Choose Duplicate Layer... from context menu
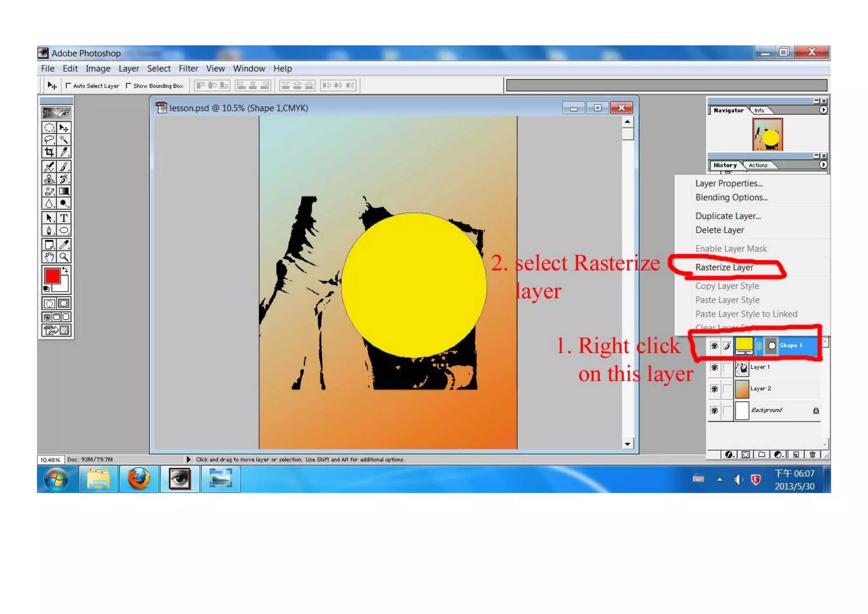Image resolution: width=868 pixels, height=614 pixels. pos(728,216)
